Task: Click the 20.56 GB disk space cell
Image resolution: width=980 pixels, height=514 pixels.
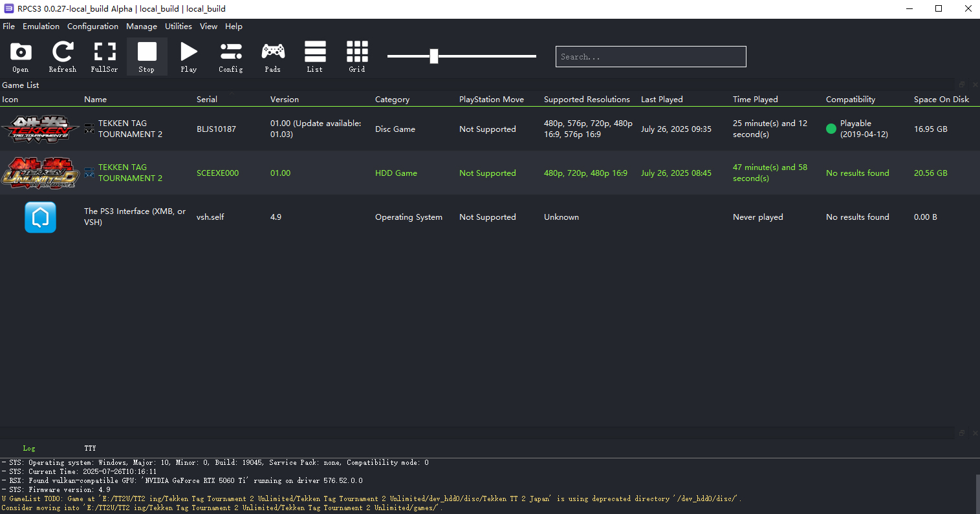Action: pos(930,173)
